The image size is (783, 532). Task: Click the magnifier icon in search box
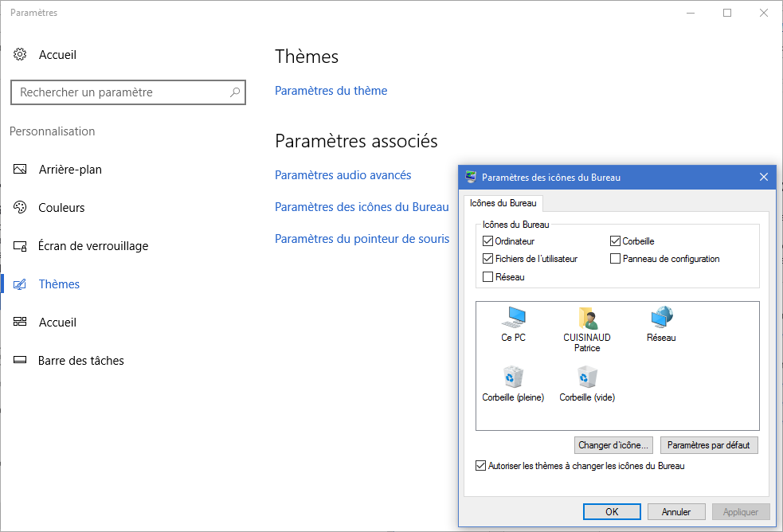point(235,92)
